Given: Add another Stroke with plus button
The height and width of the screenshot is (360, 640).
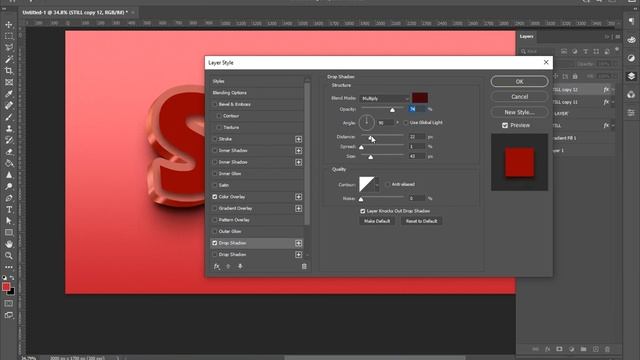Looking at the screenshot, I should click(299, 139).
